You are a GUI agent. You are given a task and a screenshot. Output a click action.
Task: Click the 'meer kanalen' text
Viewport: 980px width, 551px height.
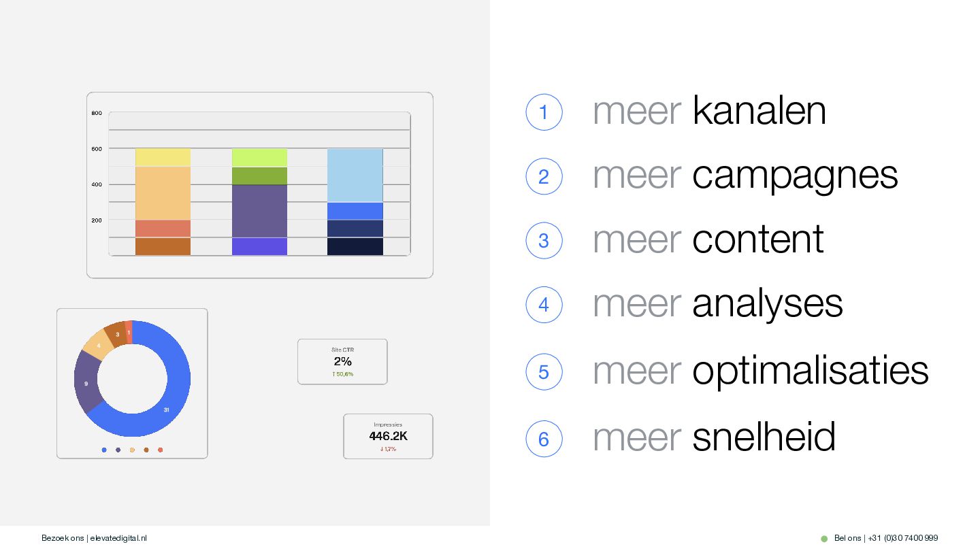pyautogui.click(x=709, y=111)
